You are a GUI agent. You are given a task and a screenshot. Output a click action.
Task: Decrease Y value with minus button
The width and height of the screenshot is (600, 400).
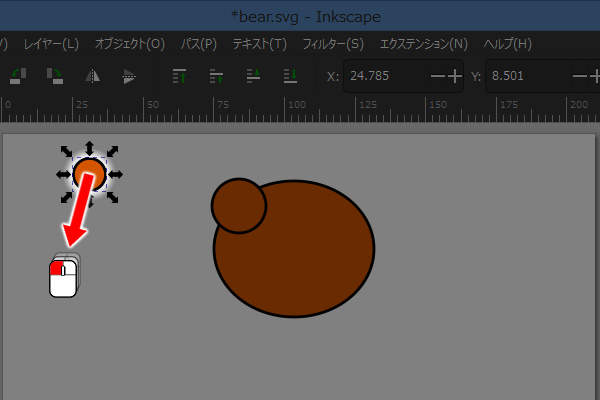[580, 76]
